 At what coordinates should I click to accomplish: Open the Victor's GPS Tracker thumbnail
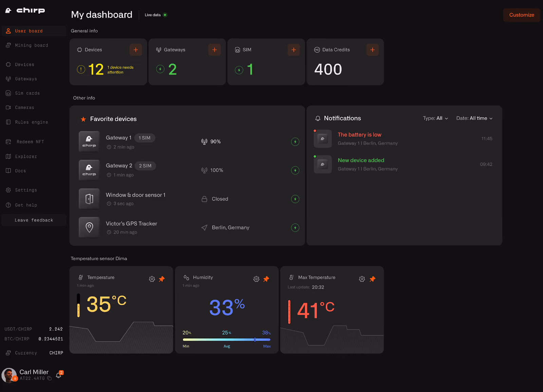coord(89,227)
